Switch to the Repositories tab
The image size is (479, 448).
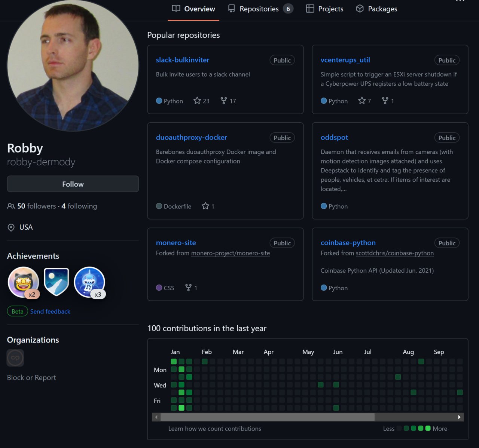click(260, 9)
